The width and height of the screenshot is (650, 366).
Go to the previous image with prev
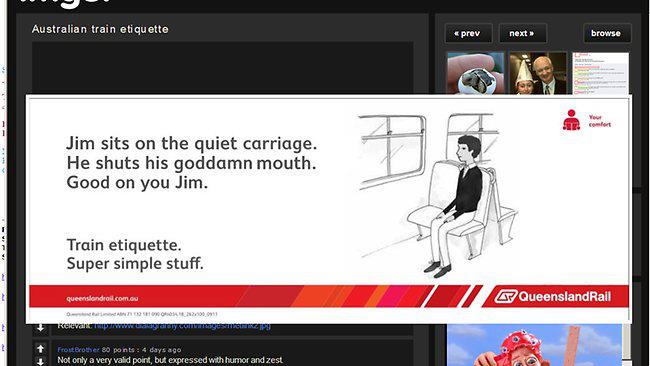coord(468,33)
